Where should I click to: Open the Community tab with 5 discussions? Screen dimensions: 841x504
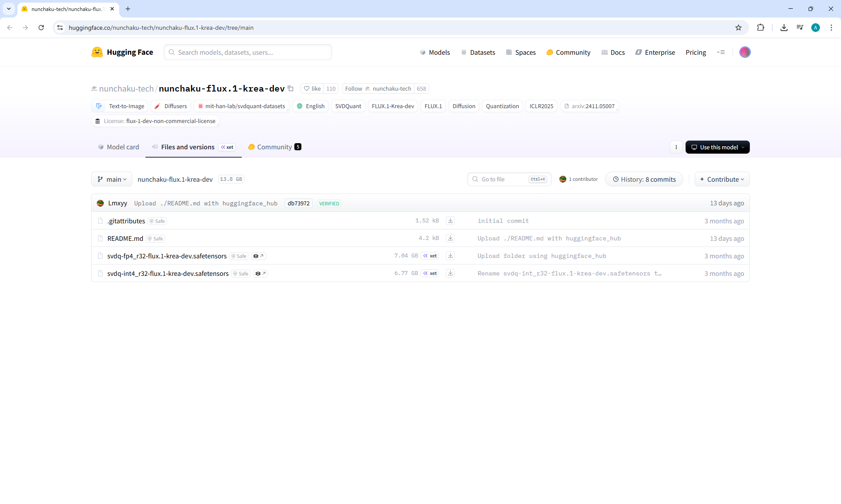[275, 147]
